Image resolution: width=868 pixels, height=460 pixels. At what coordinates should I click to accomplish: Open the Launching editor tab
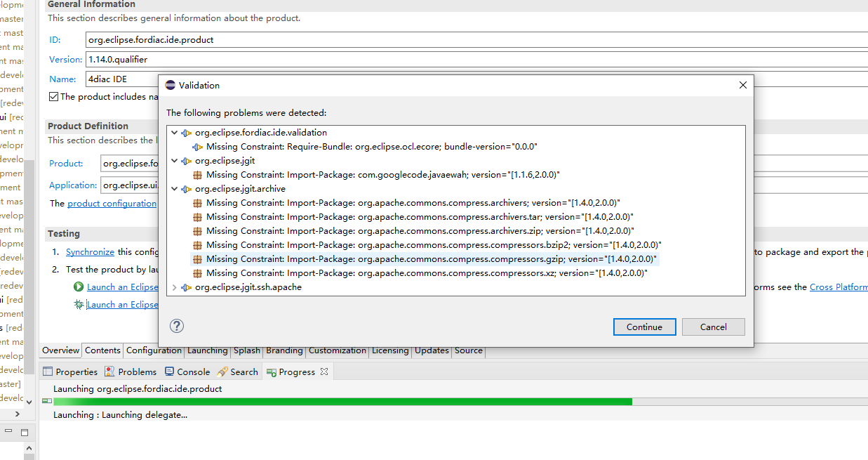tap(208, 350)
